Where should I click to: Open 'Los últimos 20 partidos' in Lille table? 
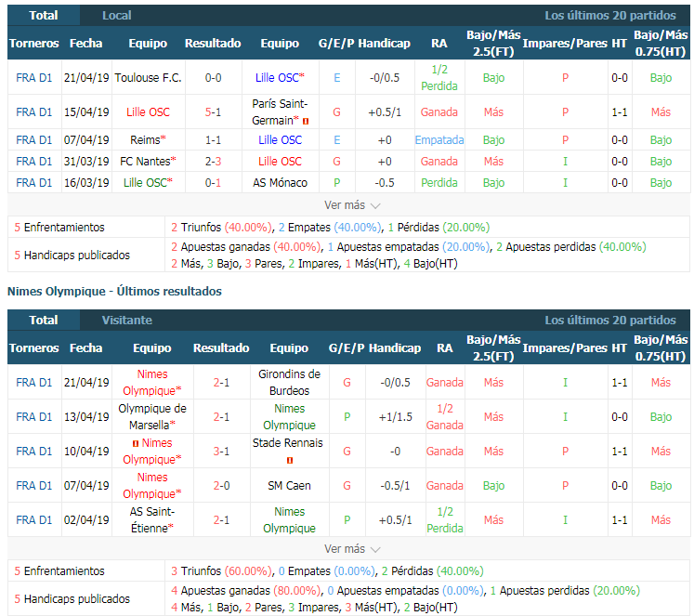point(610,16)
